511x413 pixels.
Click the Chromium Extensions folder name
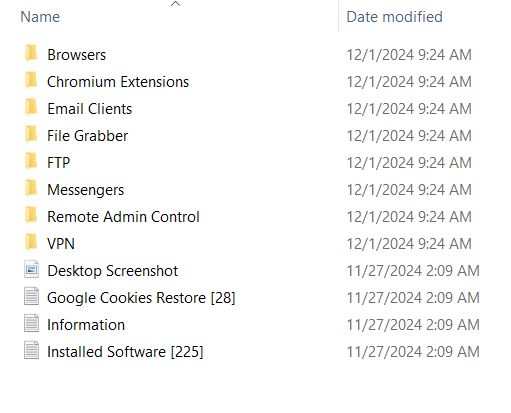pyautogui.click(x=118, y=82)
